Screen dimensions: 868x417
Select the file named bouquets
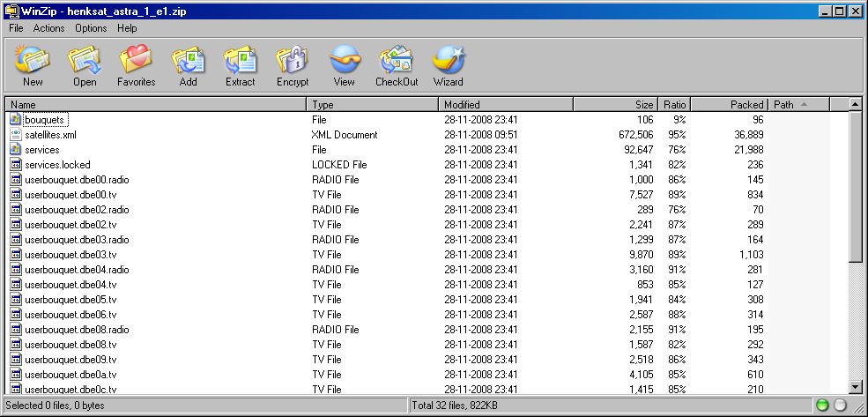[x=44, y=120]
